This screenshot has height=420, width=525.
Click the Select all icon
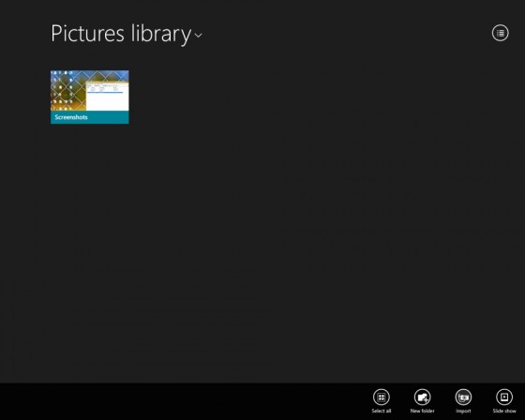pyautogui.click(x=381, y=397)
